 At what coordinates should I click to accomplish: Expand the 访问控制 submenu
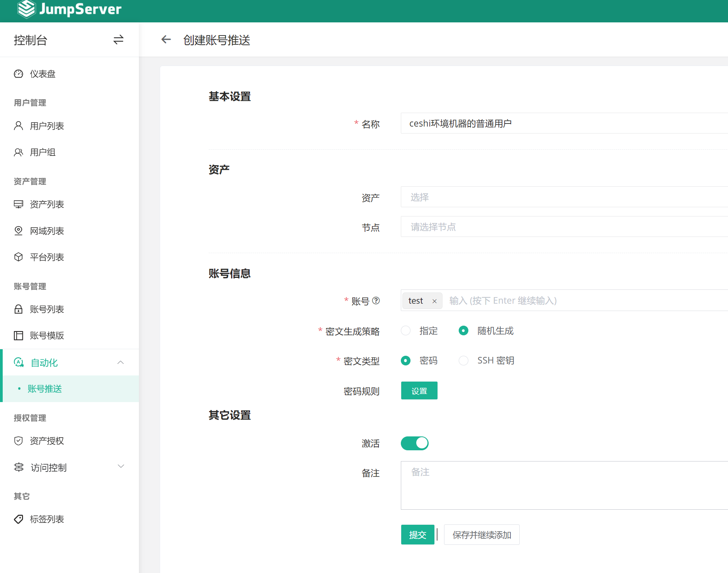coord(120,467)
